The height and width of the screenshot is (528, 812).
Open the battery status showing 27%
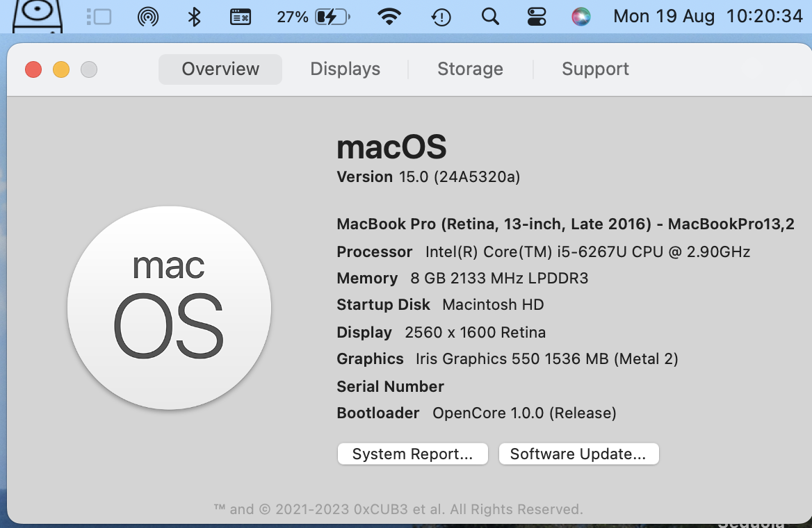point(314,17)
